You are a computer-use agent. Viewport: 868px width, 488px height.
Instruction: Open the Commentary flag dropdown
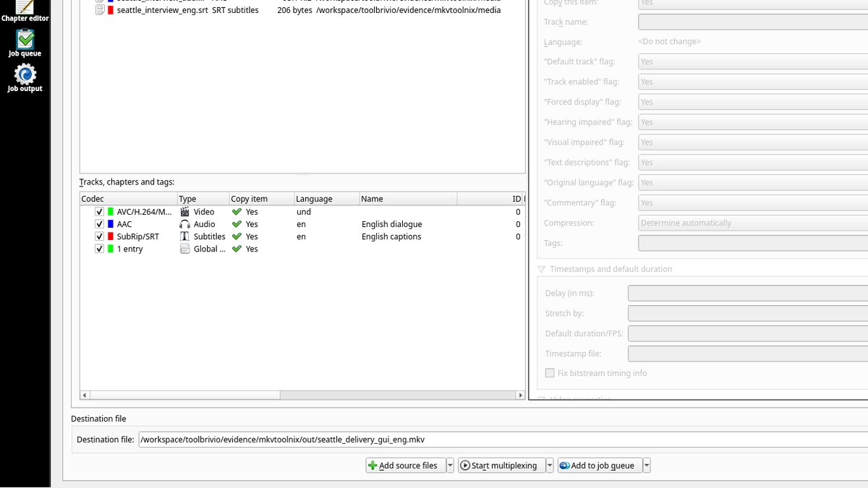(x=753, y=203)
